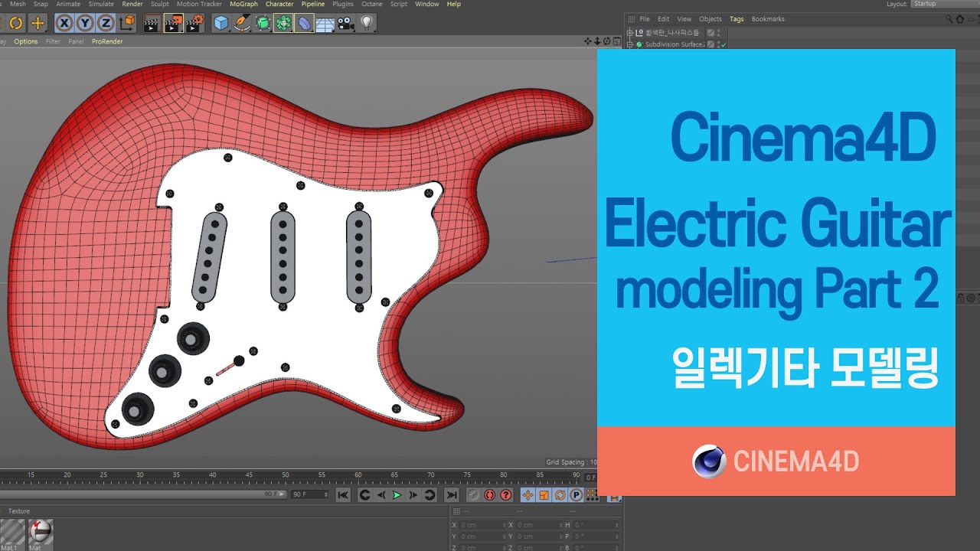980x551 pixels.
Task: Open the MoGraph menu
Action: 243,4
